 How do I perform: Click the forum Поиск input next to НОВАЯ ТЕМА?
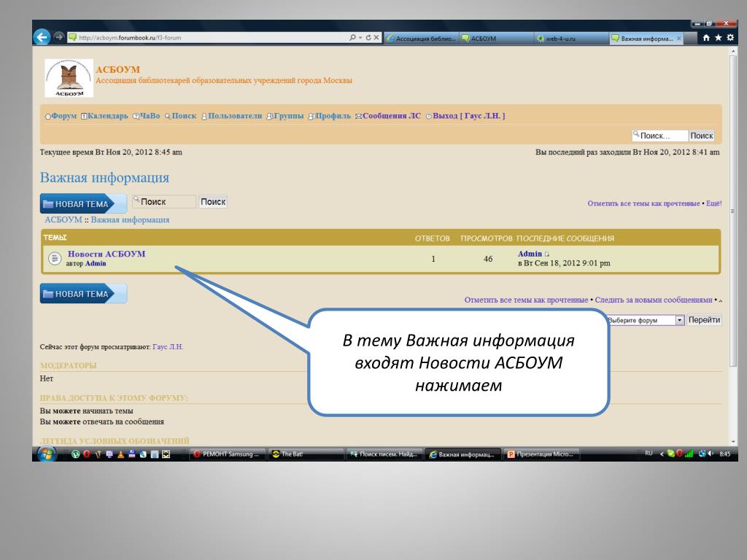(x=164, y=201)
